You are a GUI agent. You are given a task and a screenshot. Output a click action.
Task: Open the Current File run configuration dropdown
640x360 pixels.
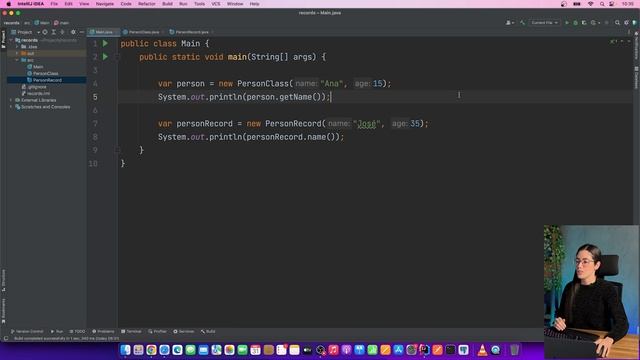[544, 23]
